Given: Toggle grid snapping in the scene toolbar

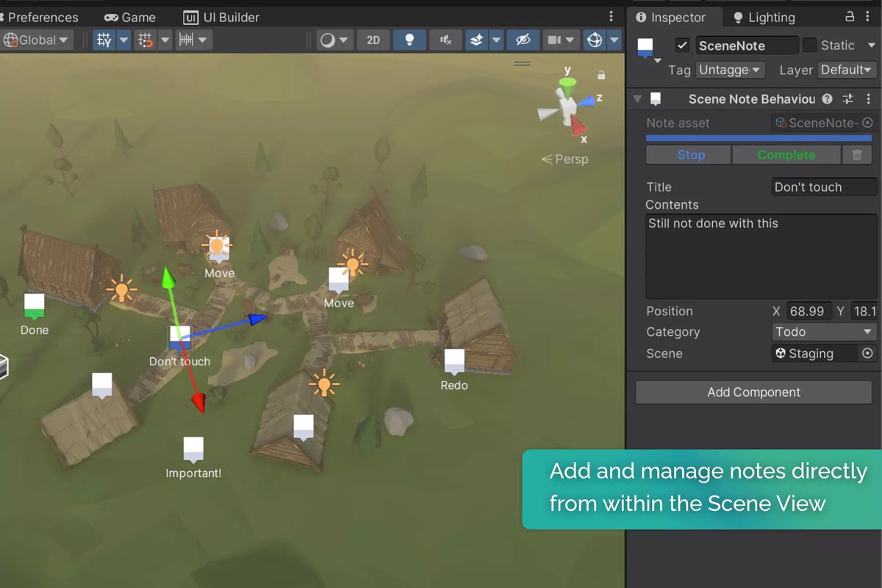Looking at the screenshot, I should coord(104,40).
